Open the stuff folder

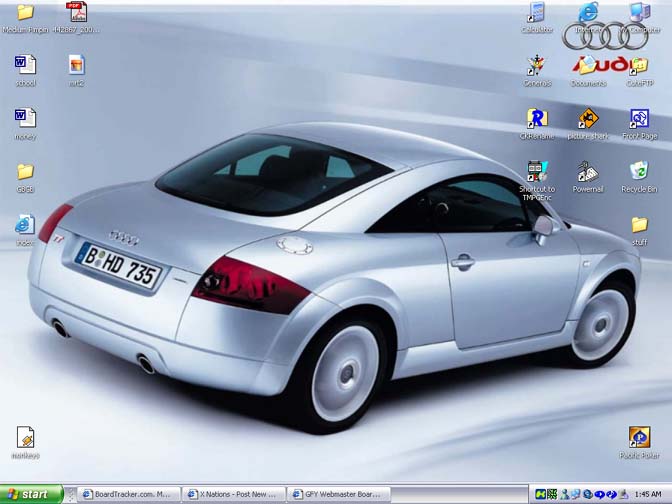pyautogui.click(x=639, y=225)
